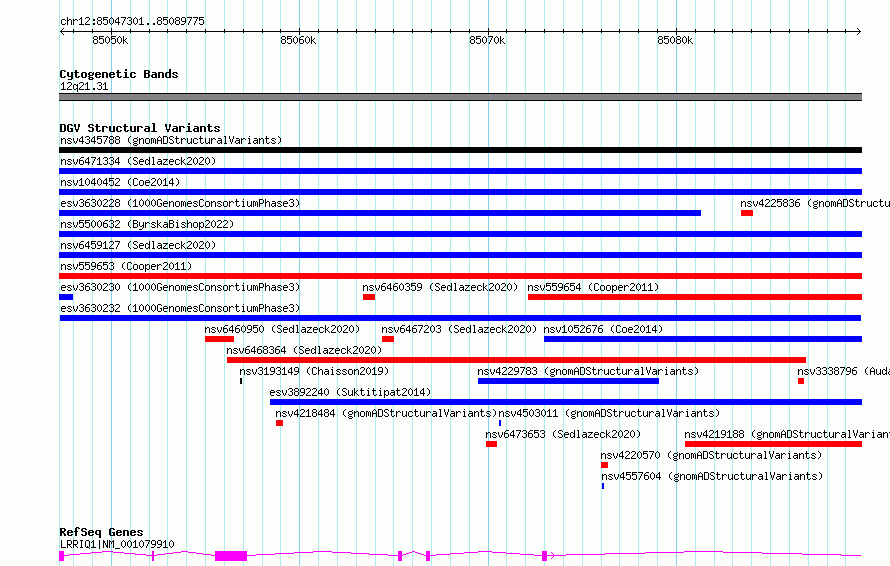This screenshot has width=890, height=566.
Task: Click the small red nsv4225836 marker
Action: click(x=747, y=213)
